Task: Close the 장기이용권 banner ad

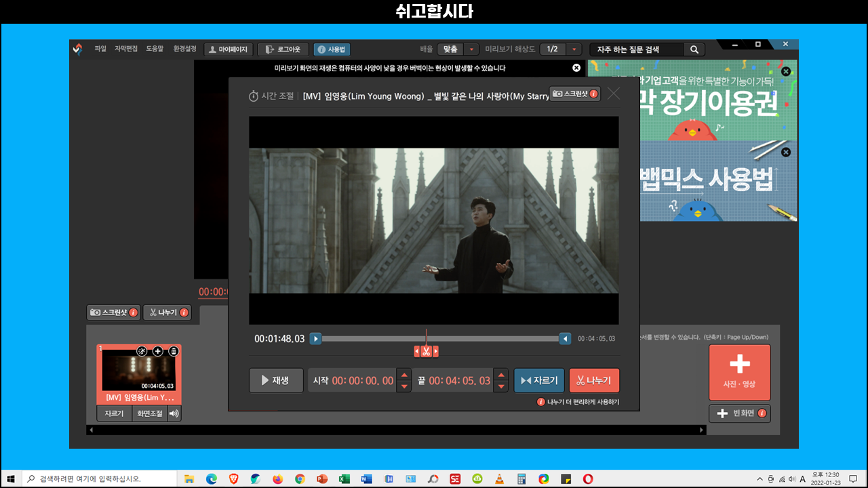Action: point(786,71)
